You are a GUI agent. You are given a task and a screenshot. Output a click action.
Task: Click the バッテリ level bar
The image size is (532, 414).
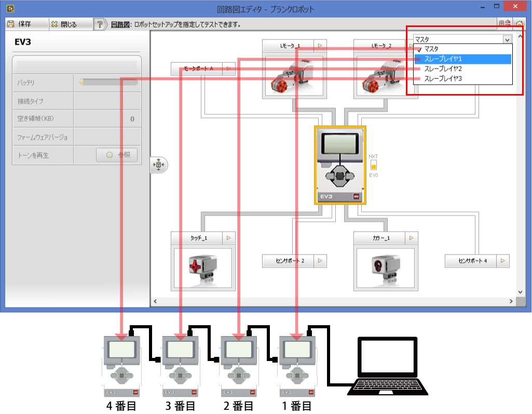pyautogui.click(x=108, y=82)
